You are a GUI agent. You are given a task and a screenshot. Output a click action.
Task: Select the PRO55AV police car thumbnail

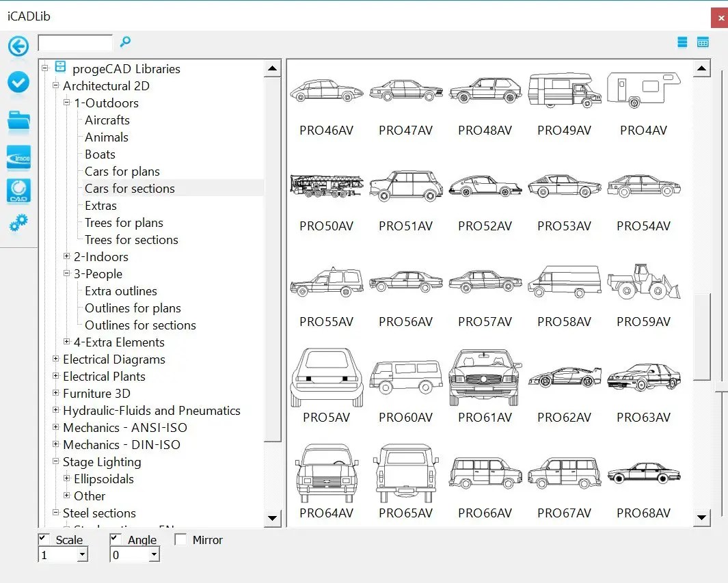[x=326, y=282]
